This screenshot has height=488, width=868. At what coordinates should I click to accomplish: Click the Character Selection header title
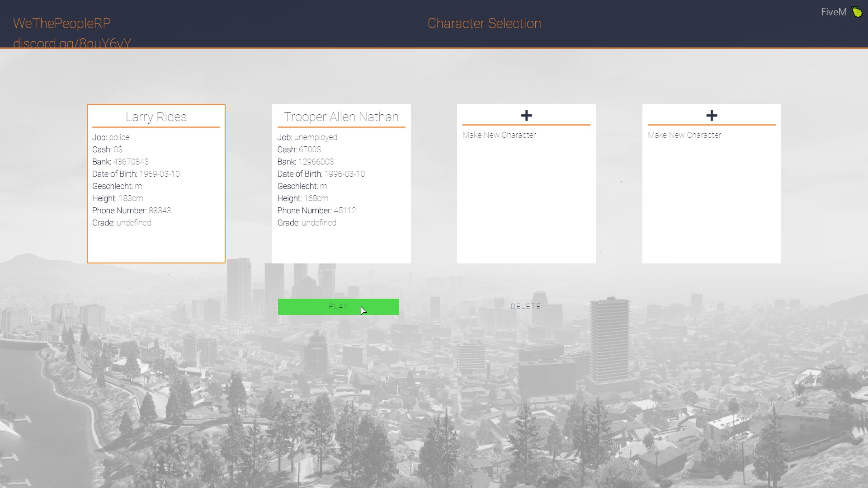pos(484,23)
